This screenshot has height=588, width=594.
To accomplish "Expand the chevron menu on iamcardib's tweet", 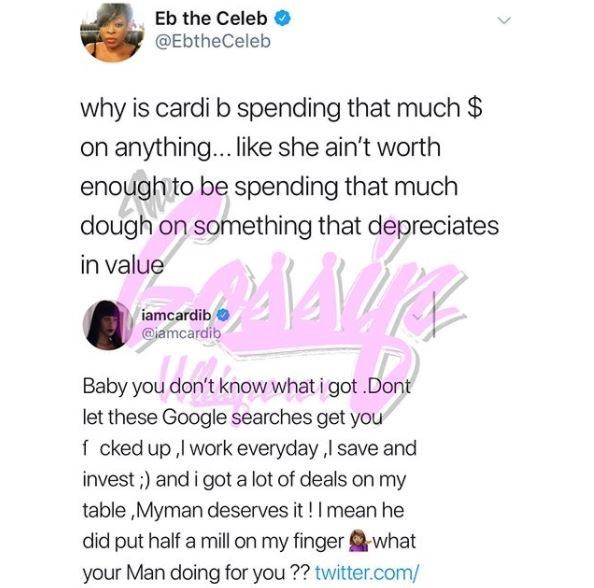I will 417,316.
